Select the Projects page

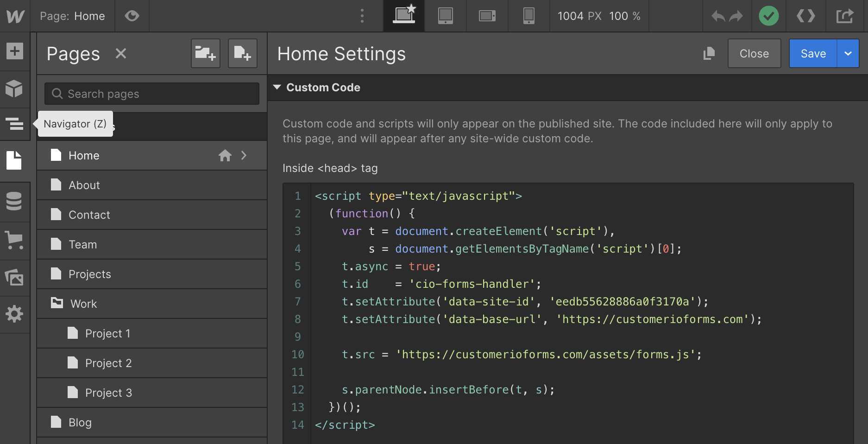point(152,274)
